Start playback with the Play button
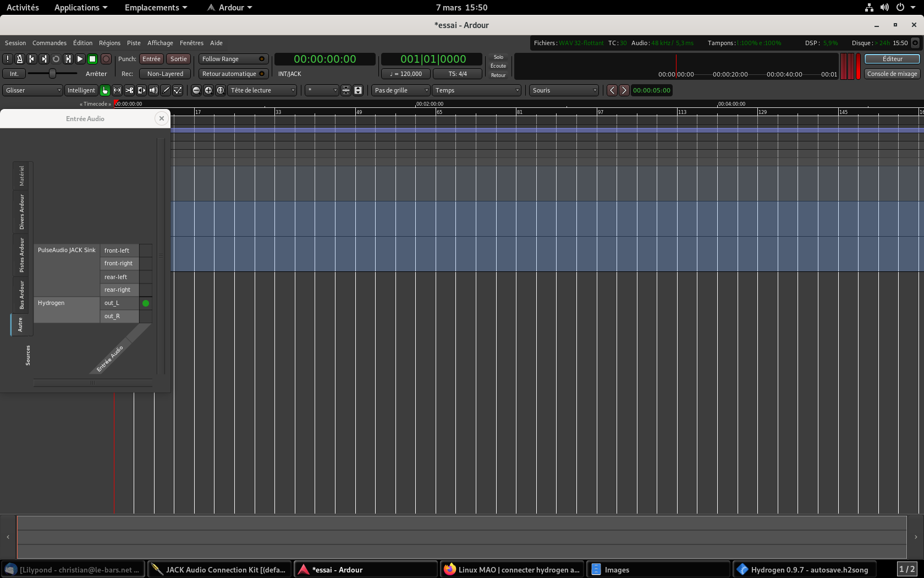This screenshot has width=924, height=578. tap(80, 59)
